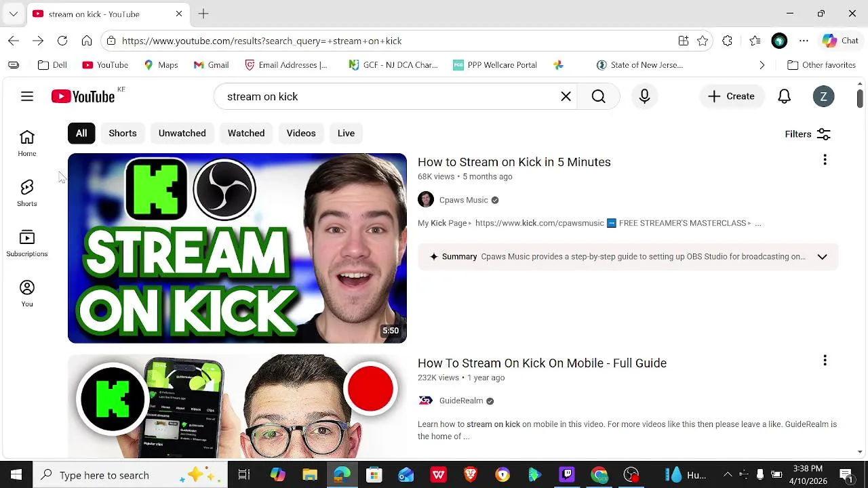Viewport: 868px width, 488px height.
Task: Open the tab actions menu chevron
Action: [14, 14]
